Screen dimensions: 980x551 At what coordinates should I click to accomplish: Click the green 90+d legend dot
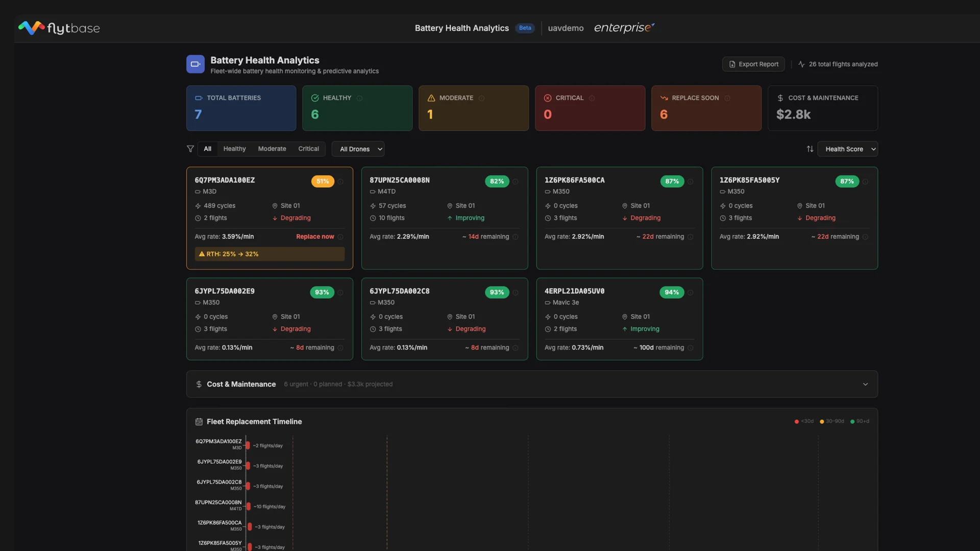click(852, 422)
